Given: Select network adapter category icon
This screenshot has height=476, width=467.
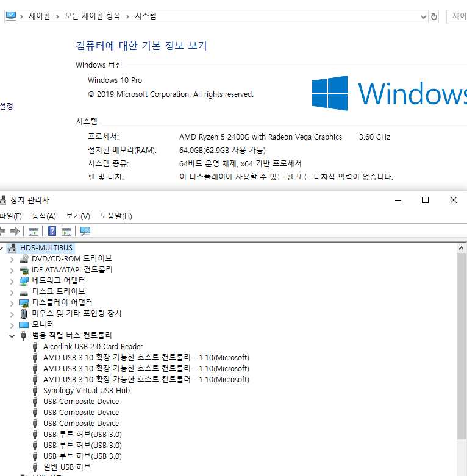Looking at the screenshot, I should (x=24, y=281).
